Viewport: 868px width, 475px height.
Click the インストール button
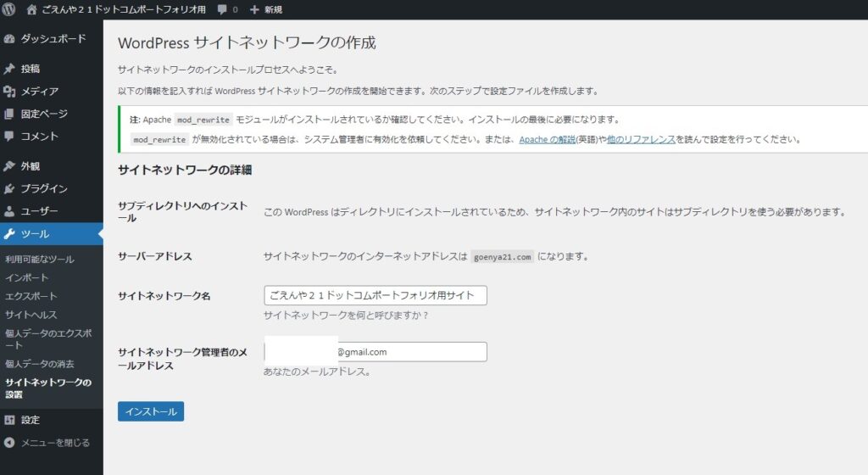[x=151, y=411]
